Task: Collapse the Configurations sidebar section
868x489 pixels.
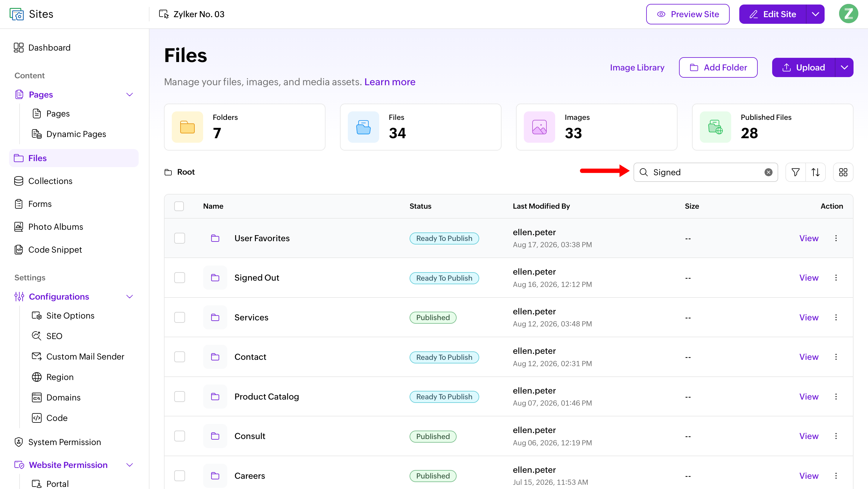Action: click(x=129, y=297)
